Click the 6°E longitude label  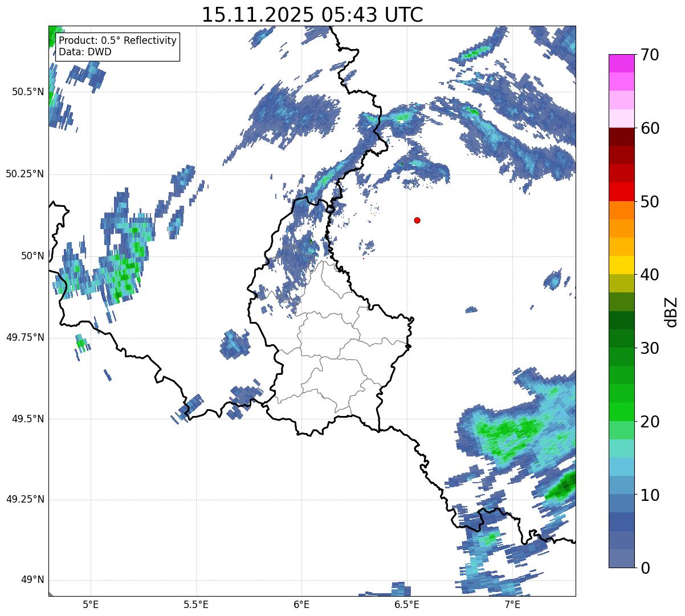pos(301,604)
